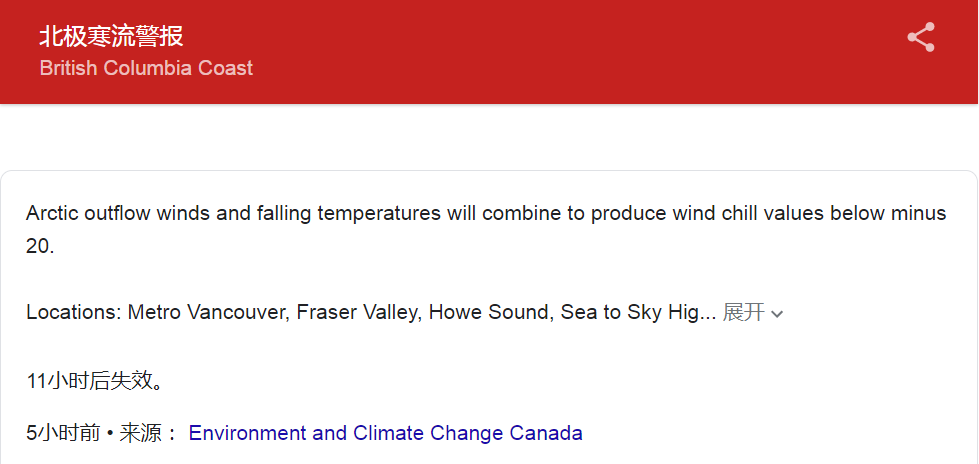This screenshot has height=464, width=979.
Task: Click the number 20 ending the description
Action: (x=40, y=246)
